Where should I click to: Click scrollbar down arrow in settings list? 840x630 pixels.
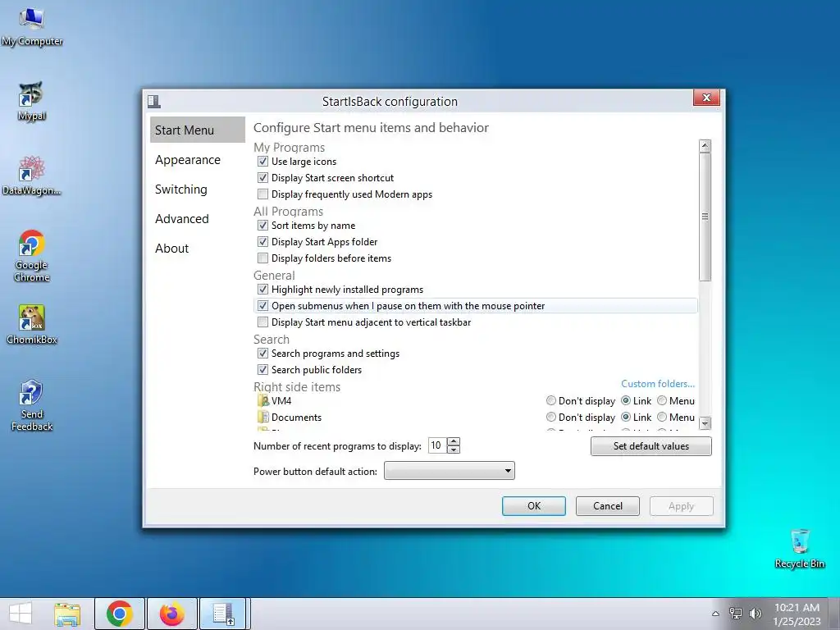(x=705, y=423)
